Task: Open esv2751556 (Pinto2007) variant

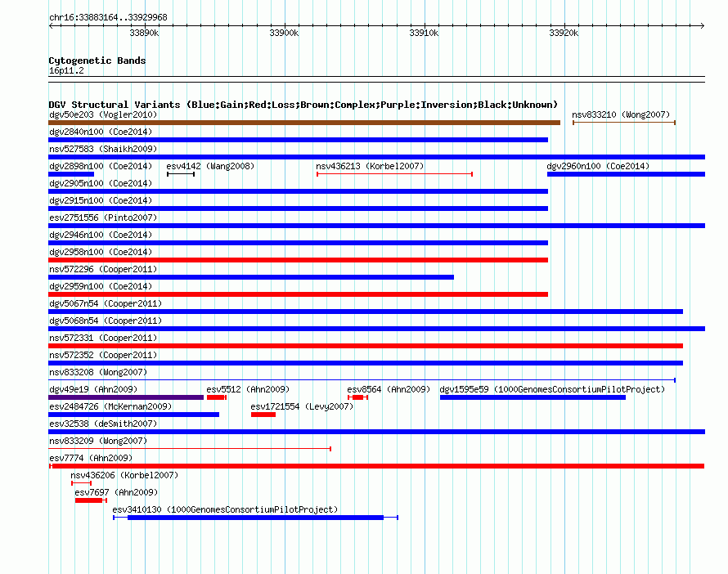Action: click(376, 226)
